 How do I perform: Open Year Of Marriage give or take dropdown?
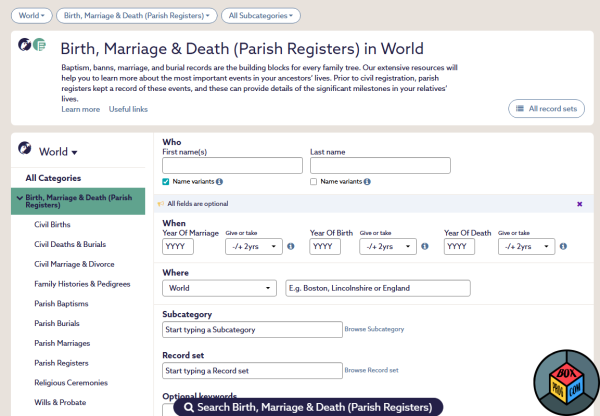coord(254,246)
